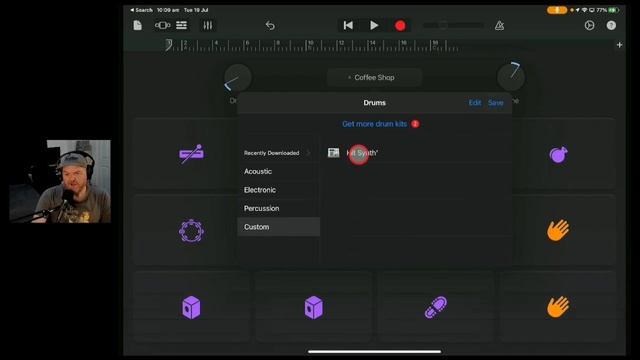Viewport: 640px width, 360px height.
Task: Tap the orange microphone indicator pill
Action: pyautogui.click(x=557, y=10)
